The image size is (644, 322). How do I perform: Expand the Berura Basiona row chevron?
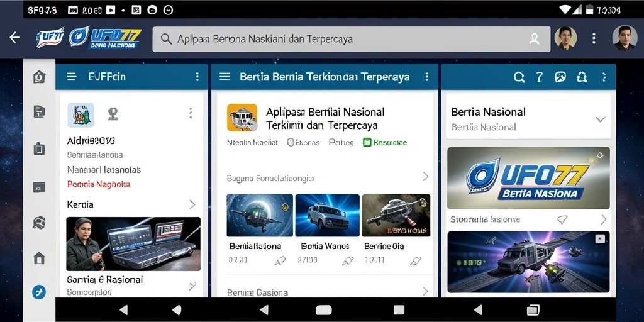click(x=426, y=291)
